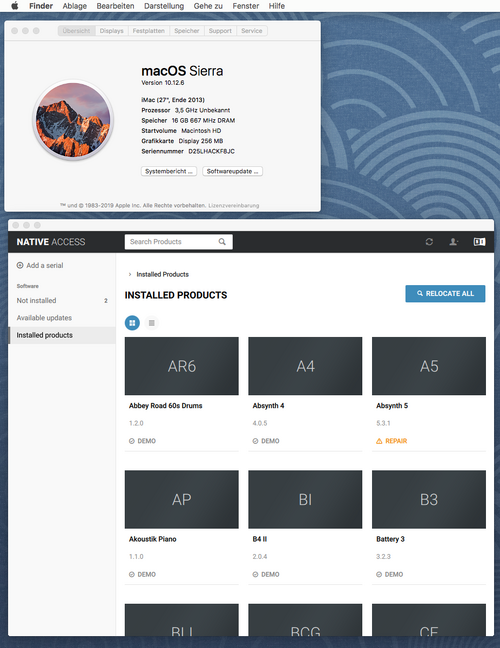Expand the Installed Products breadcrumb chevron
The height and width of the screenshot is (648, 500).
tap(130, 274)
